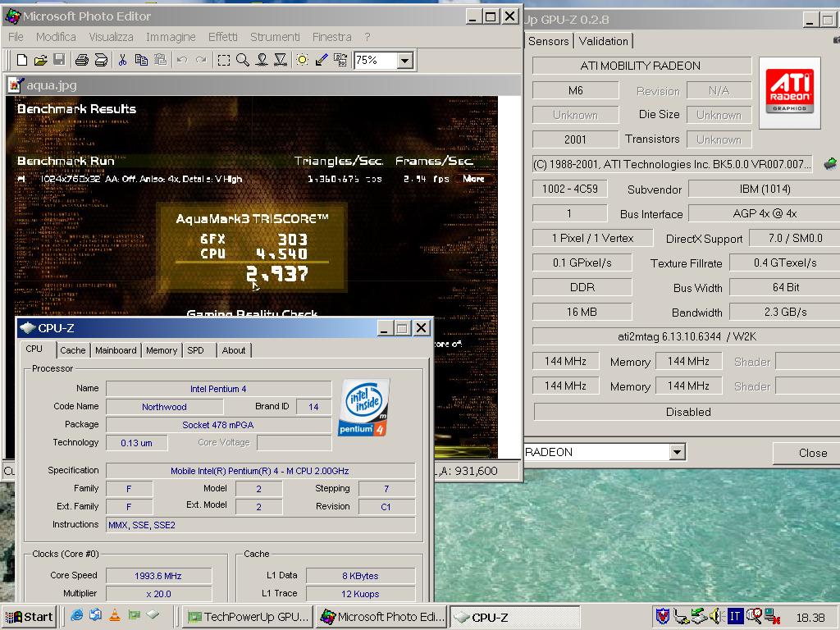Click the More button in benchmark results

tap(473, 179)
